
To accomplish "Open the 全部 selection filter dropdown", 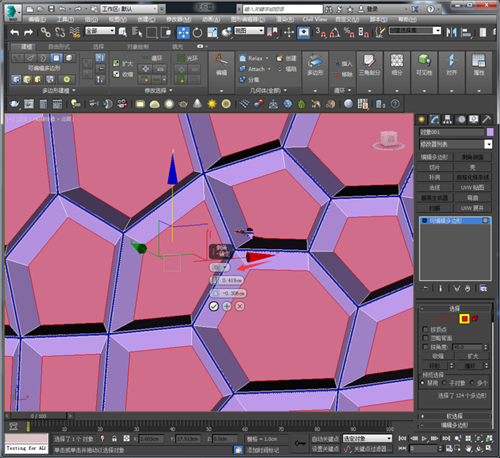I will (x=100, y=31).
